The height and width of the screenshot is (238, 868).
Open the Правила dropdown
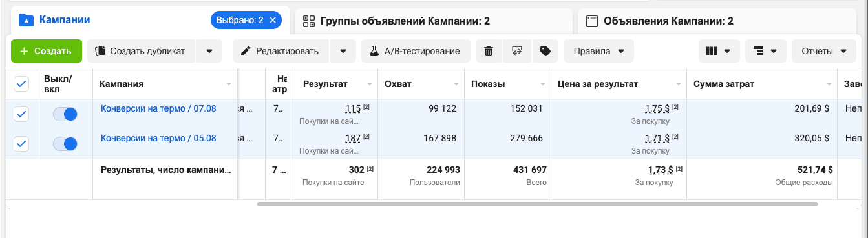click(x=598, y=51)
